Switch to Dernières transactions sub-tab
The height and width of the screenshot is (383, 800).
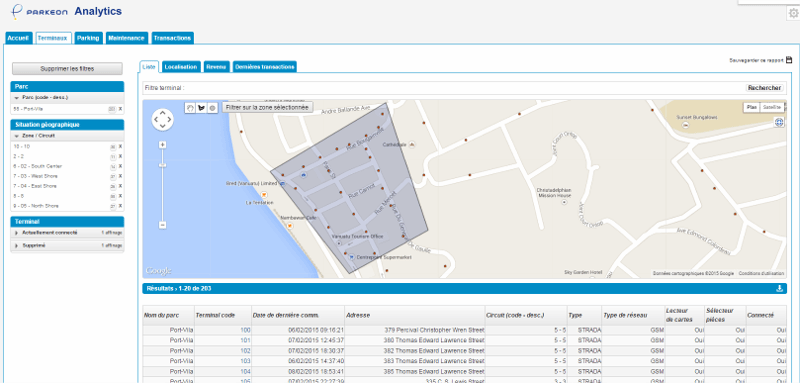tap(265, 67)
